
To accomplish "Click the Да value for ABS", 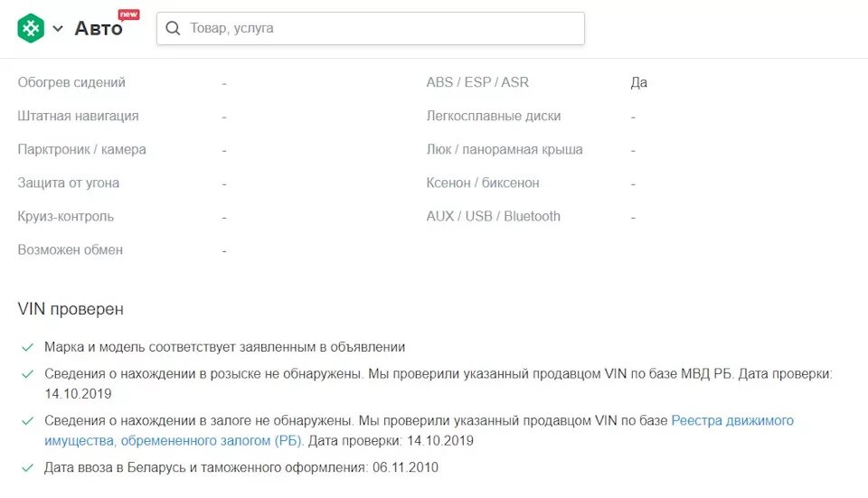I will click(x=639, y=82).
